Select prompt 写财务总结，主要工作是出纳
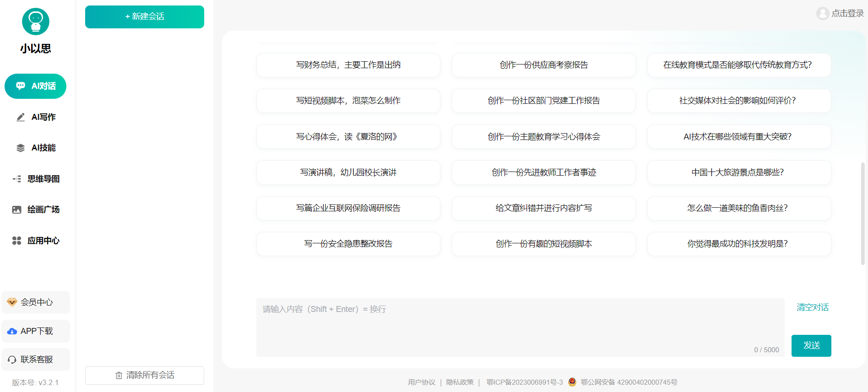 pos(348,65)
